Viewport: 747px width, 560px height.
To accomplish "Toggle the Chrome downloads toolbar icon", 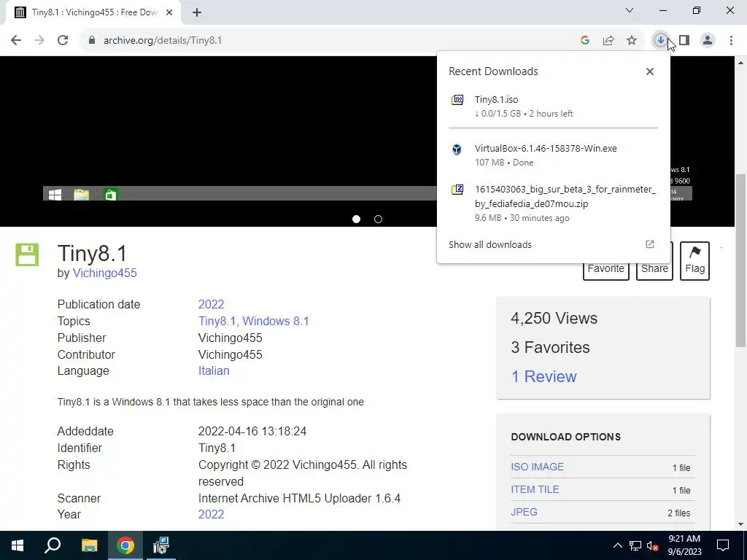I will 660,41.
